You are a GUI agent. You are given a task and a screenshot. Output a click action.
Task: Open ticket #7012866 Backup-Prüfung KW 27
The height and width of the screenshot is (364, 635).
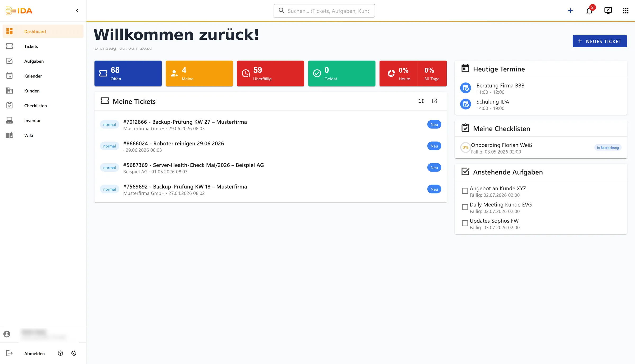270,125
